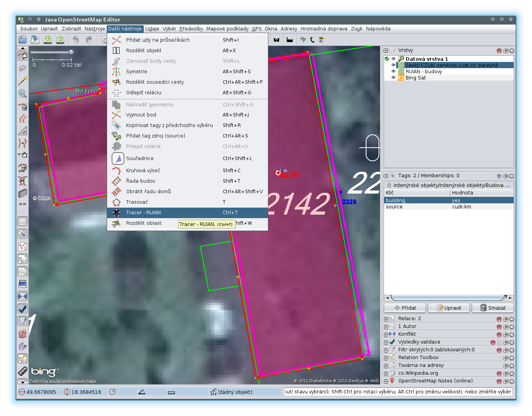Viewport: 532px width, 416px height.
Task: Open Podmínky použití podkladové mapy link
Action: (x=63, y=381)
